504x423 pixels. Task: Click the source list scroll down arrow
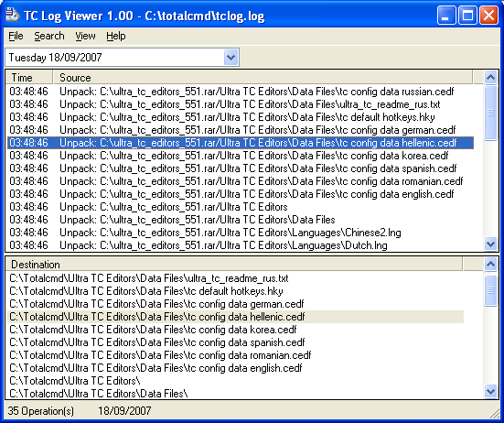490,244
